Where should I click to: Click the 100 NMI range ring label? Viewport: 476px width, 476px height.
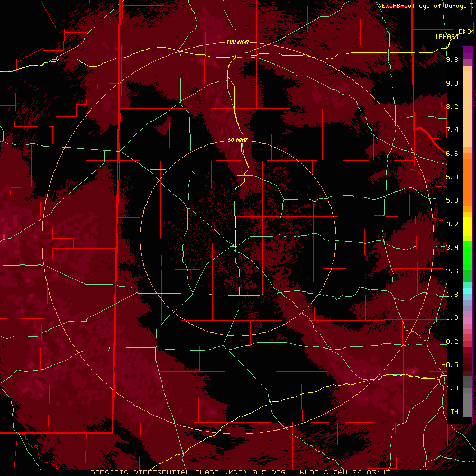[237, 42]
